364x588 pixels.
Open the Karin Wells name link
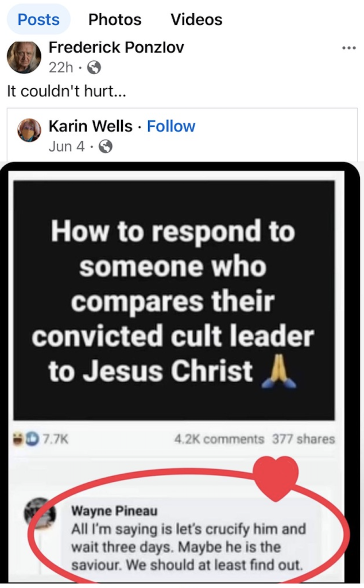point(90,126)
